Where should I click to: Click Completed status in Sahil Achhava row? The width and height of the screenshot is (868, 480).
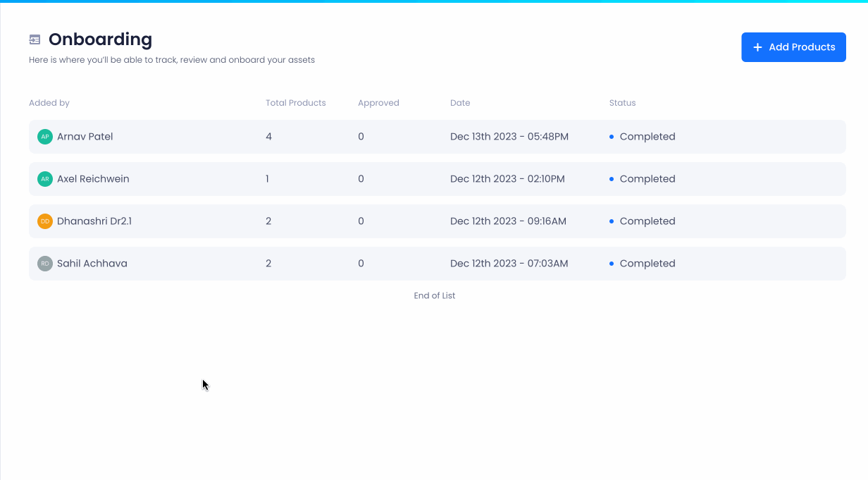pyautogui.click(x=643, y=264)
